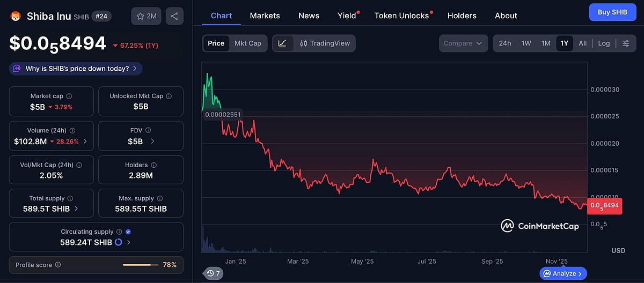This screenshot has height=283, width=644.
Task: Open chart settings sliders icon
Action: [x=626, y=43]
